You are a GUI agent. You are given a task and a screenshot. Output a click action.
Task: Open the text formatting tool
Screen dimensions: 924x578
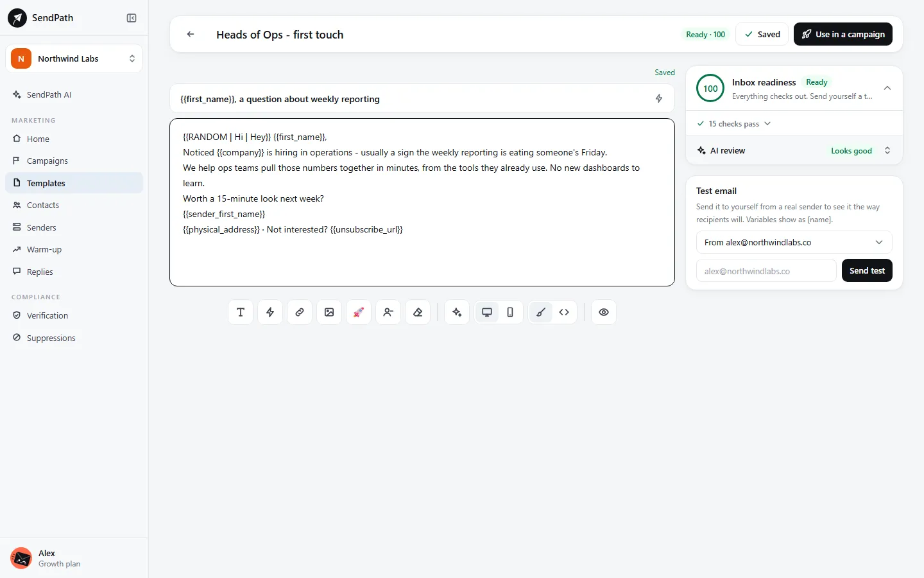coord(241,312)
